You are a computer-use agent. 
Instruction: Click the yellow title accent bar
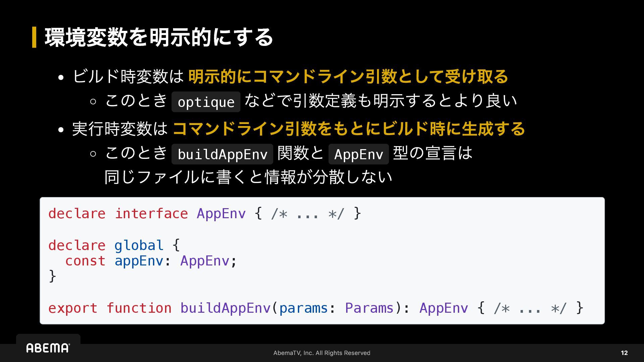click(x=34, y=37)
